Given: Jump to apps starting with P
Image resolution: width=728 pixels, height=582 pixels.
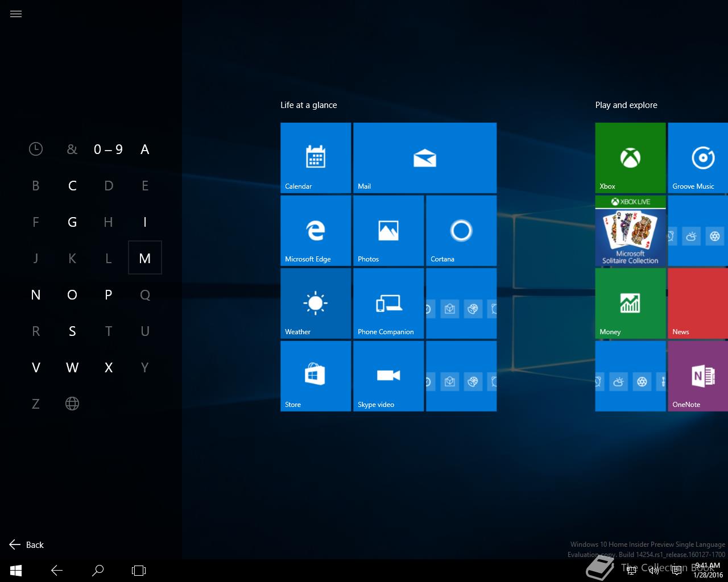Looking at the screenshot, I should click(x=109, y=295).
